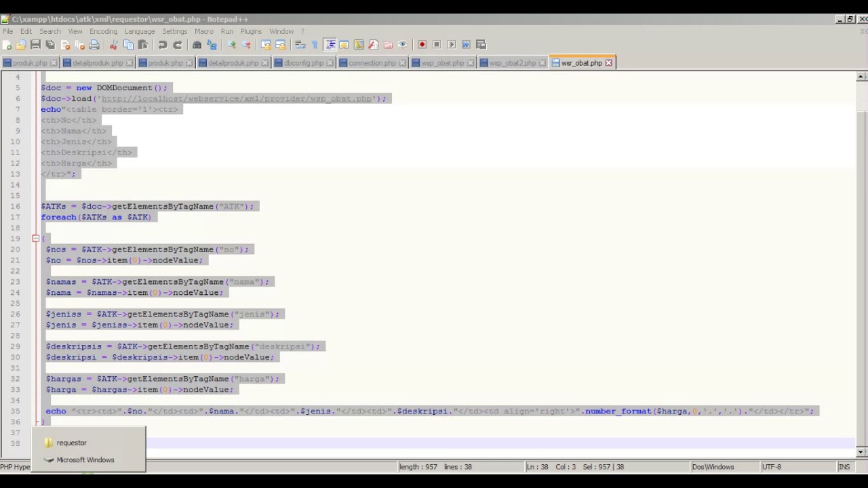
Task: Play back the recorded macro
Action: point(452,45)
